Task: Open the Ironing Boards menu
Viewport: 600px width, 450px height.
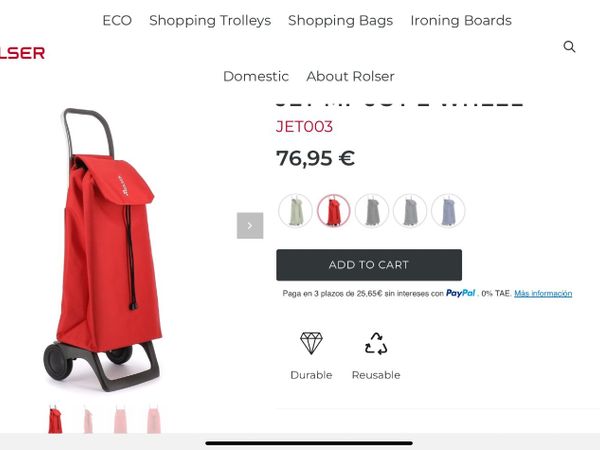Action: tap(461, 21)
